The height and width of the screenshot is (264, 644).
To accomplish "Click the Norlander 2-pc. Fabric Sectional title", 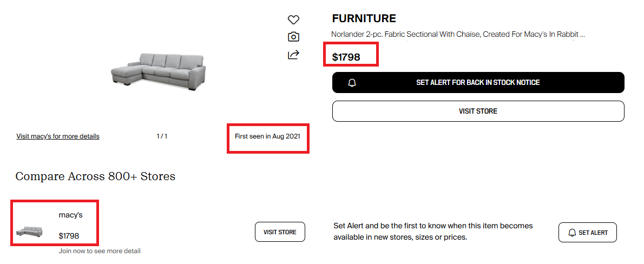I will pos(458,35).
